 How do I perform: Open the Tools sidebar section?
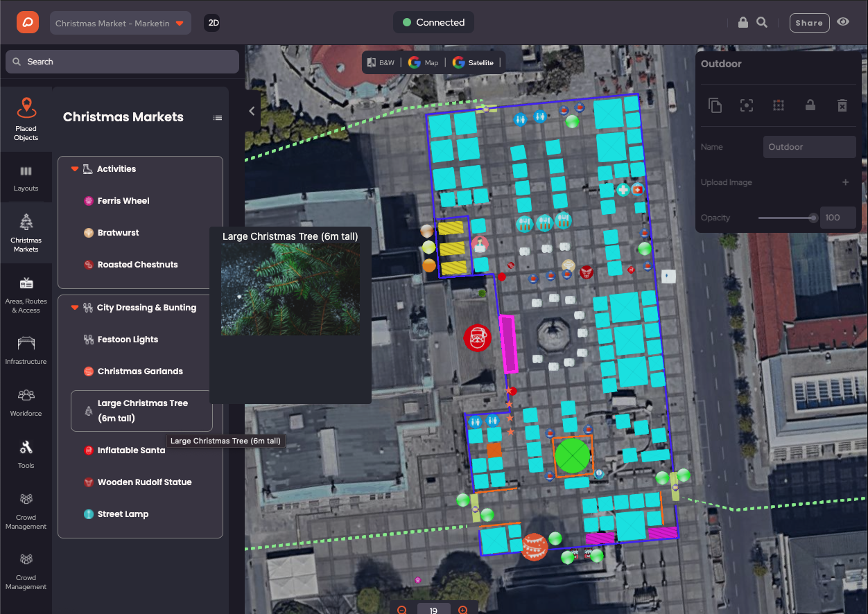tap(26, 454)
